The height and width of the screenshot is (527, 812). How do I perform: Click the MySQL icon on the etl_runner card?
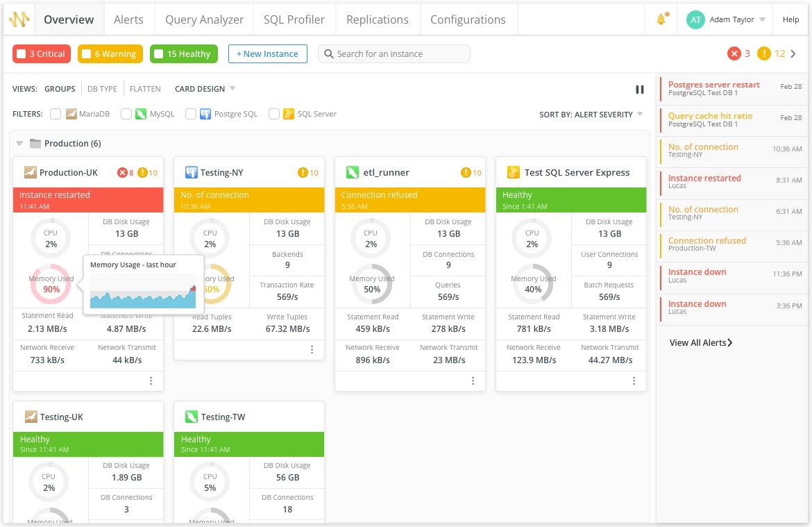353,173
